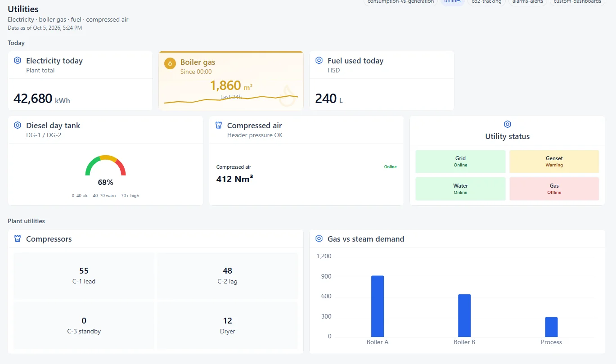Switch to the co2-tracking tab
The image size is (616, 364).
[486, 2]
